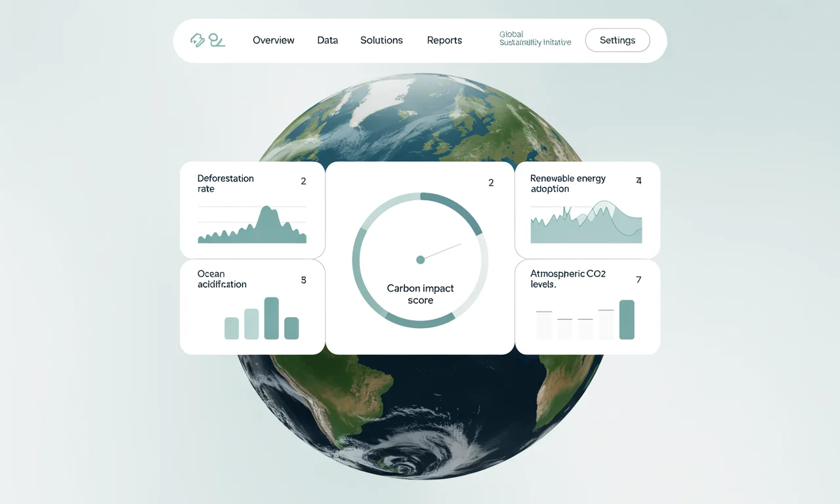Screen dimensions: 840x504
Task: Click the tallest Ocean acidification bar
Action: coord(271,318)
